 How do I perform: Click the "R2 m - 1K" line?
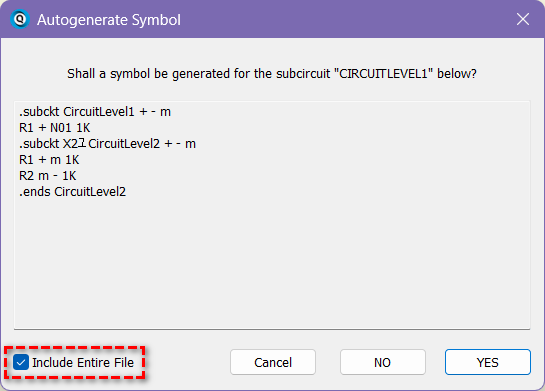(x=48, y=176)
